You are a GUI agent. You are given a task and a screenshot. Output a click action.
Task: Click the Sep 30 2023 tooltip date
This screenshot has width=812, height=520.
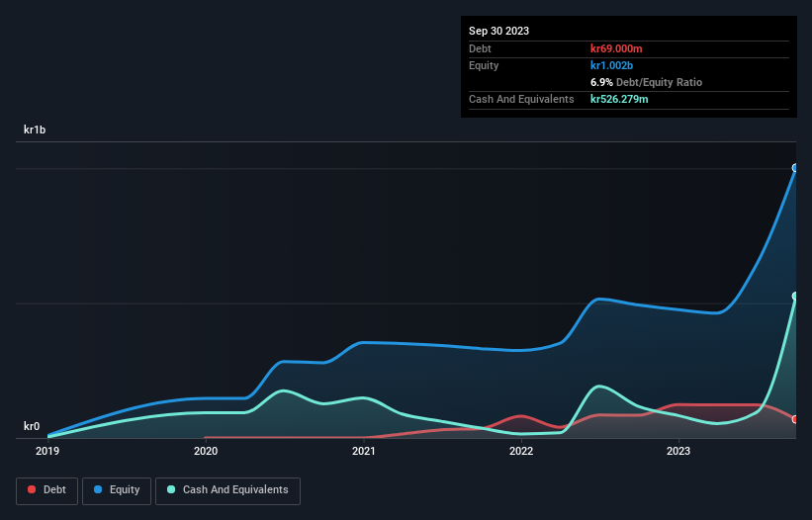click(x=498, y=31)
